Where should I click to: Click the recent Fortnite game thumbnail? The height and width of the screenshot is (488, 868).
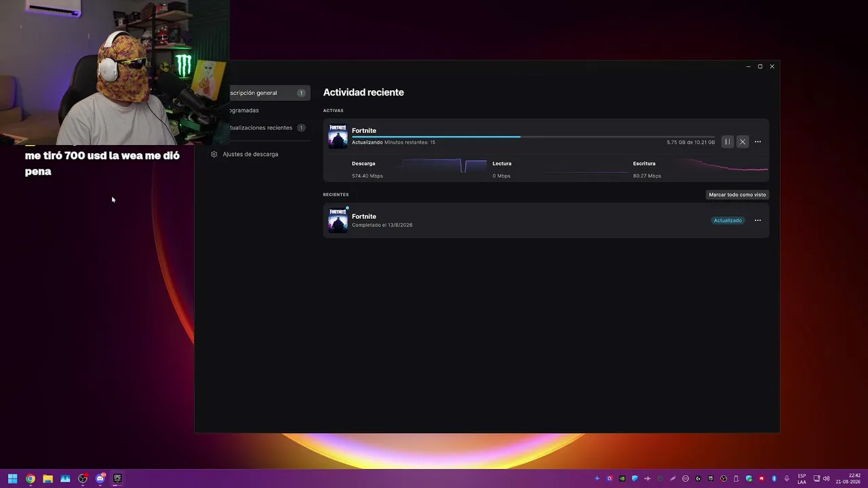[338, 220]
